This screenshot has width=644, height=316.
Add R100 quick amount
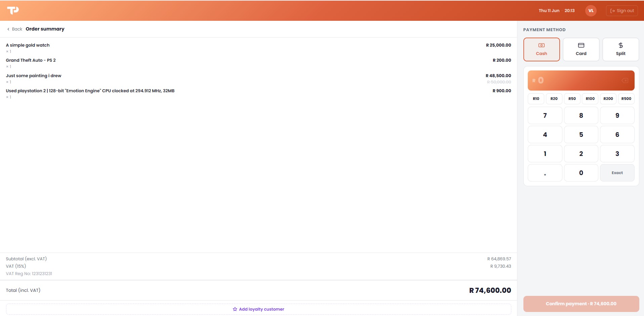pyautogui.click(x=590, y=99)
